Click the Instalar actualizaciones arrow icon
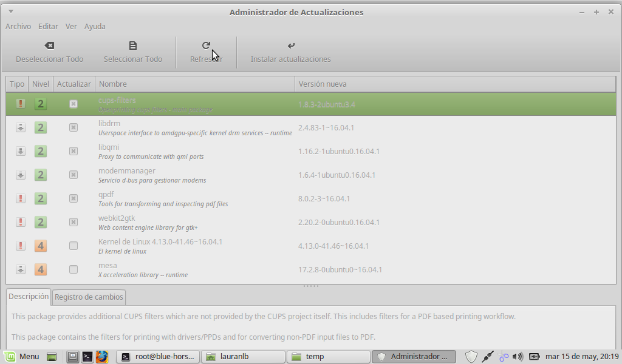 tap(291, 45)
